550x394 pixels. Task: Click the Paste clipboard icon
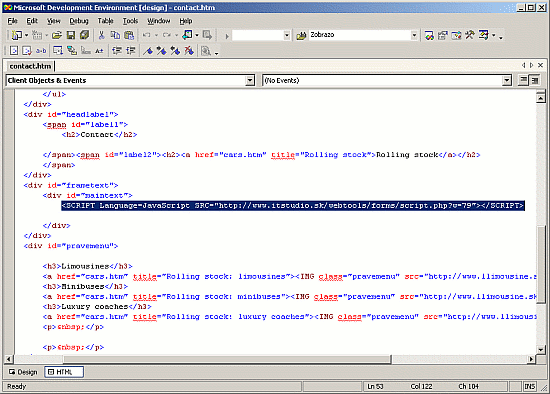pyautogui.click(x=129, y=35)
